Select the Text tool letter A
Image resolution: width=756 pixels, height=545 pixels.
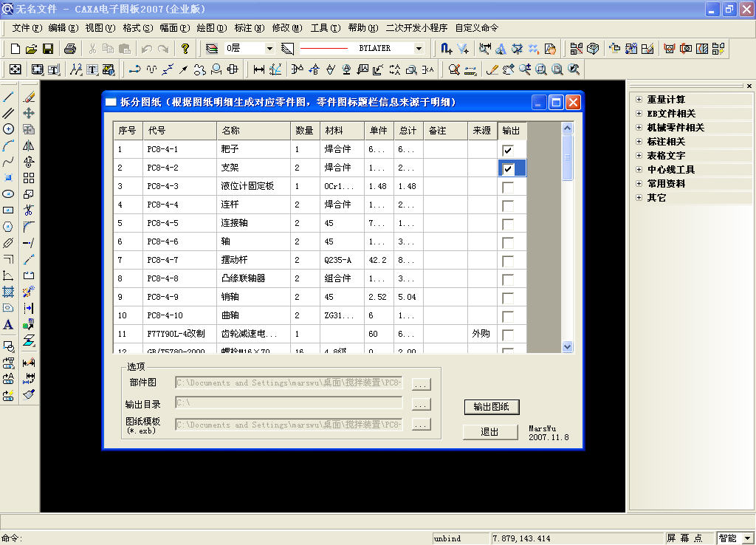(8, 325)
